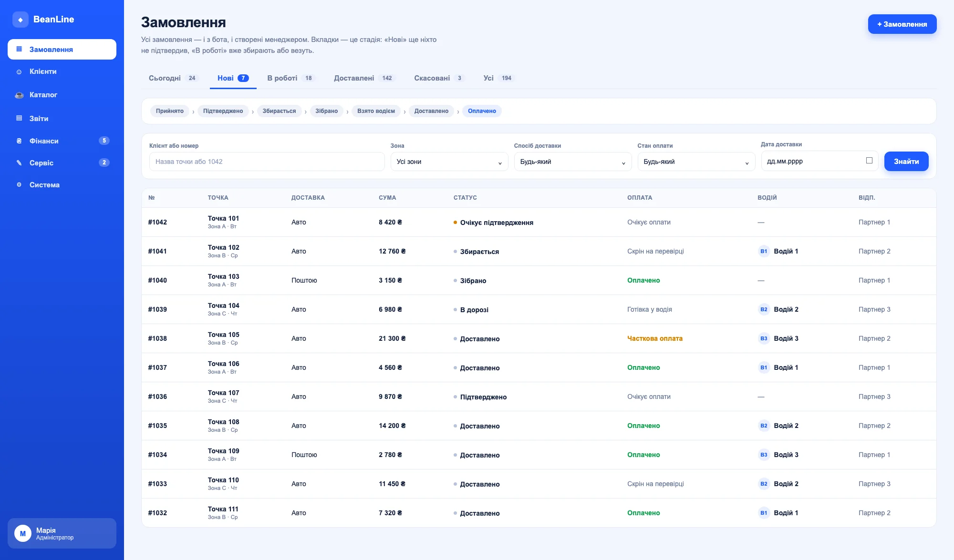Switch to the В роботі tab

[x=290, y=78]
